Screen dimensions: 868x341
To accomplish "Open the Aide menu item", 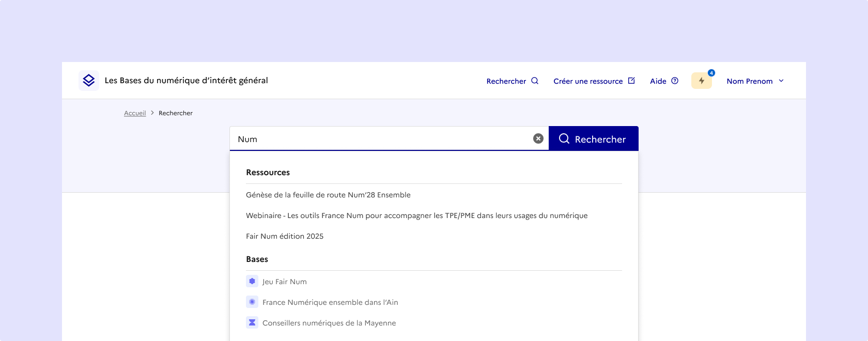I will tap(658, 81).
